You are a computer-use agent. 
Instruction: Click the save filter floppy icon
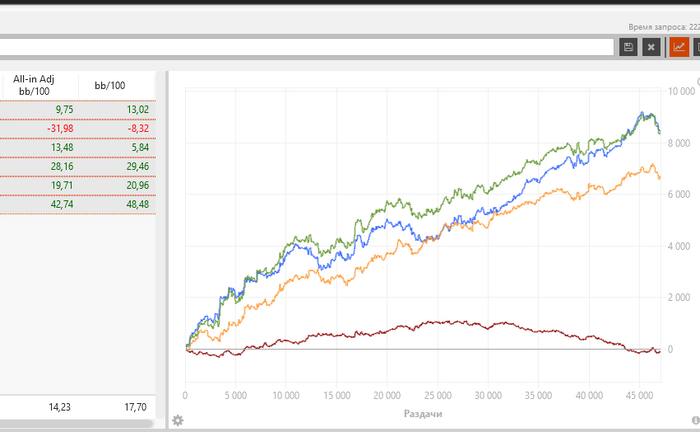[628, 47]
